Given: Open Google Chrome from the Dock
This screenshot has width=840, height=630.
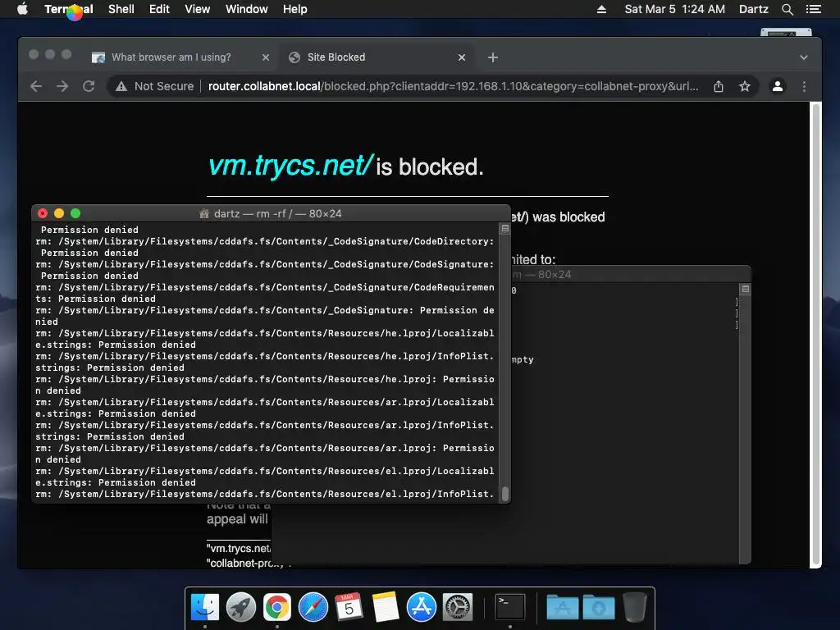Looking at the screenshot, I should tap(277, 608).
